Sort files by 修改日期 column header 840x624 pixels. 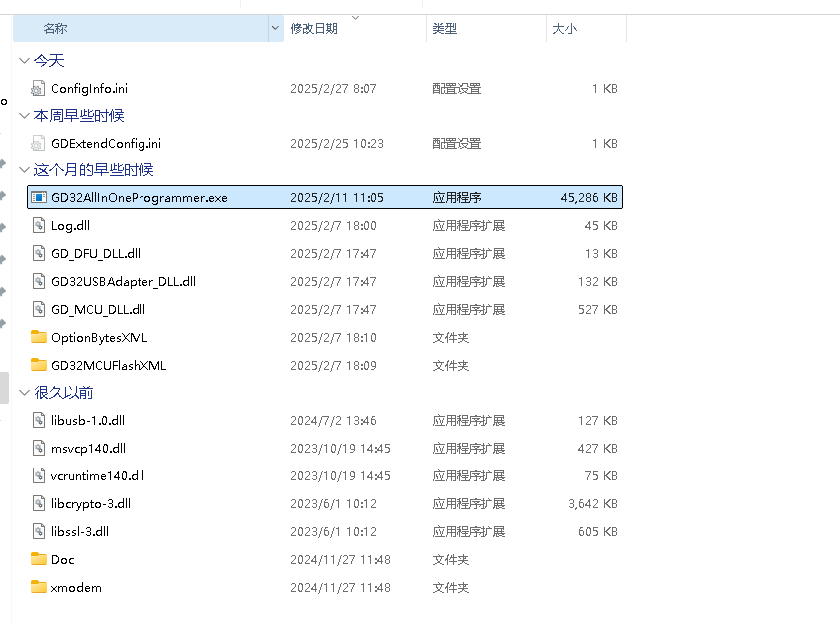click(313, 29)
